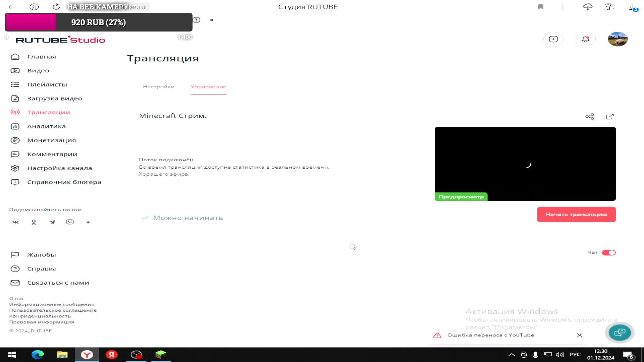This screenshot has width=644, height=362.
Task: Open browser downloads arrow icon
Action: (633, 7)
